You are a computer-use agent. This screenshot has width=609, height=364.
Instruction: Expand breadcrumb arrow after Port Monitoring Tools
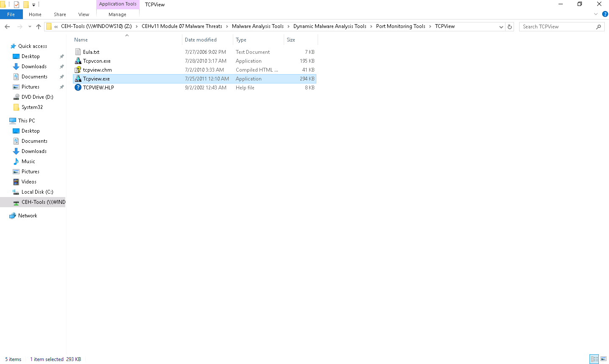pos(430,26)
